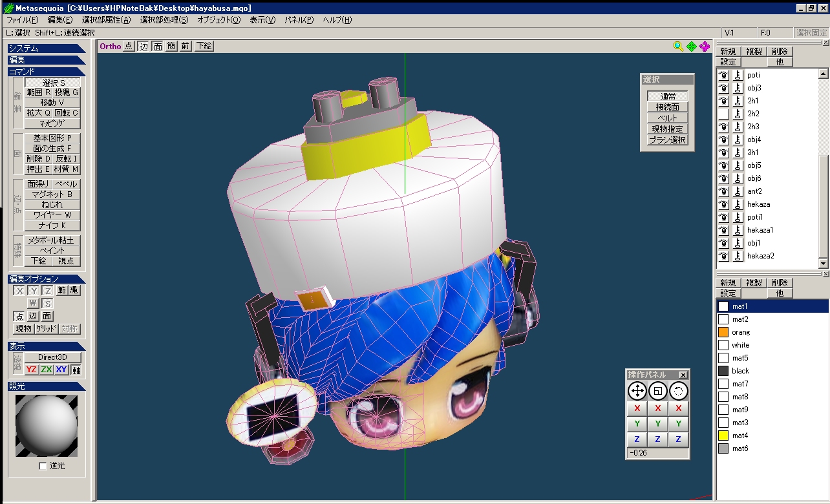Toggle visibility of the obj1 object

(x=724, y=243)
